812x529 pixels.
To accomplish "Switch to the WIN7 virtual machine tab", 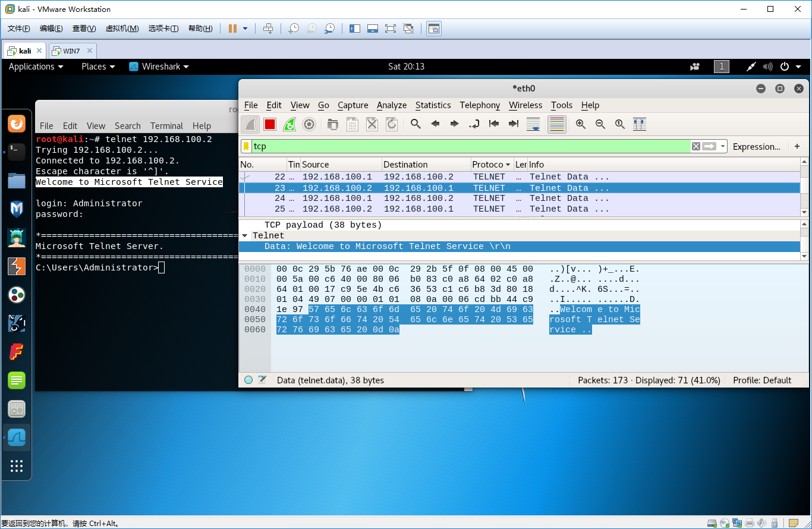I will coord(72,51).
